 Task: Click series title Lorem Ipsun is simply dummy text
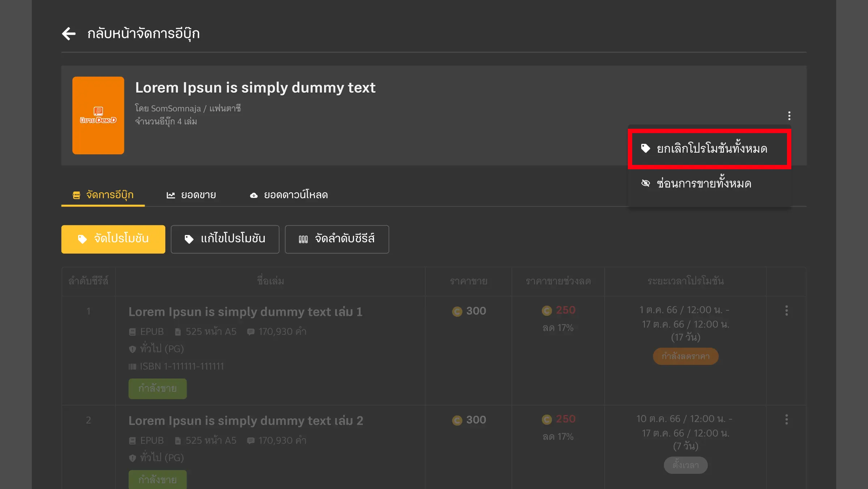point(255,88)
